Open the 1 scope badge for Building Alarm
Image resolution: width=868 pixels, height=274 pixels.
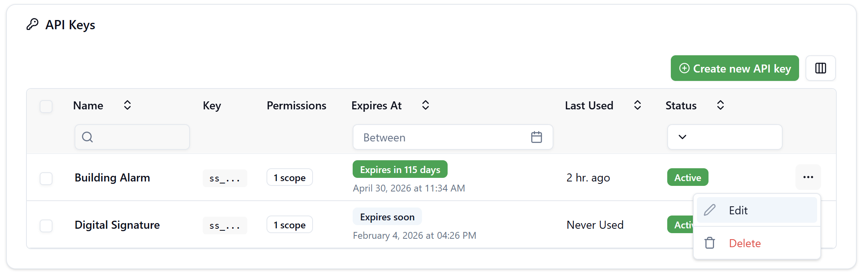point(289,177)
